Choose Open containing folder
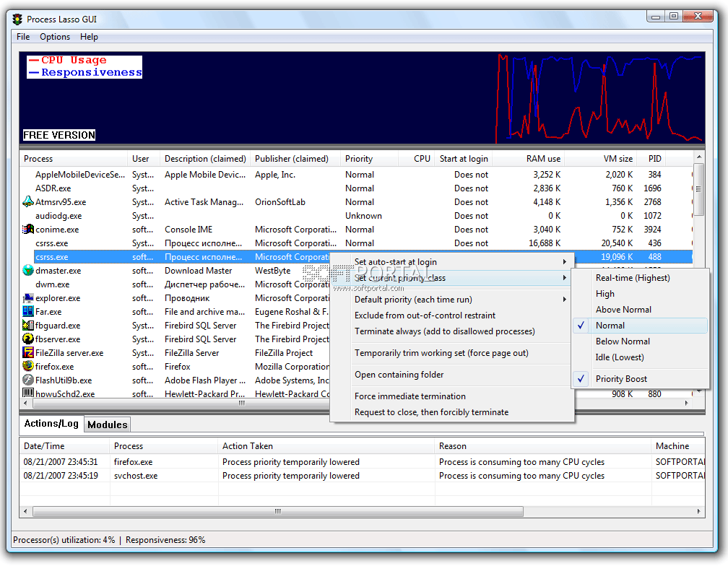 click(x=452, y=375)
